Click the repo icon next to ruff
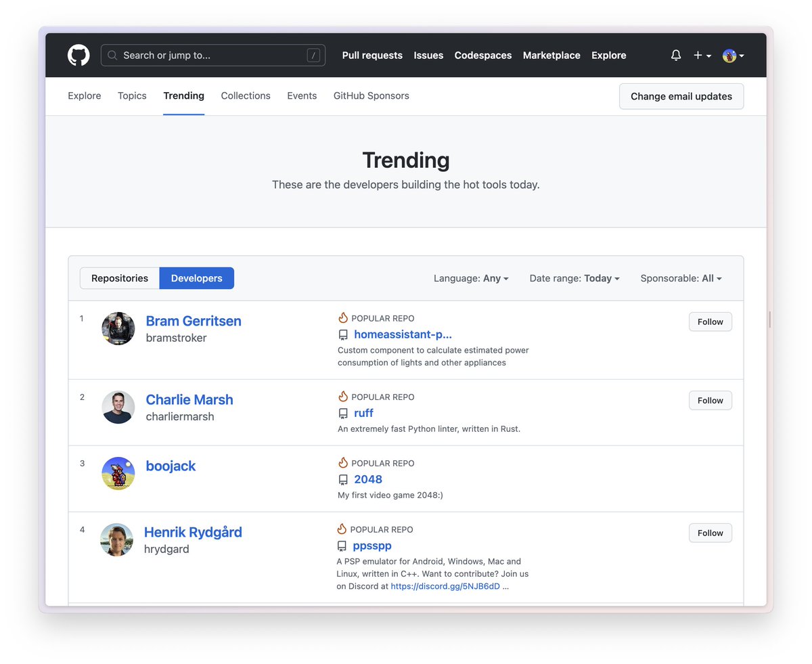 click(343, 413)
